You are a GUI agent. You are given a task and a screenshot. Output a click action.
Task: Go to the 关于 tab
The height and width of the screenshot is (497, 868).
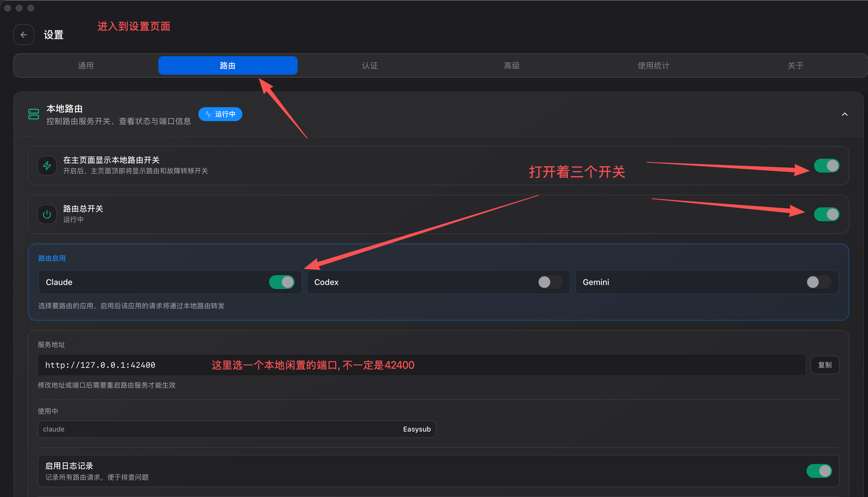pos(796,65)
